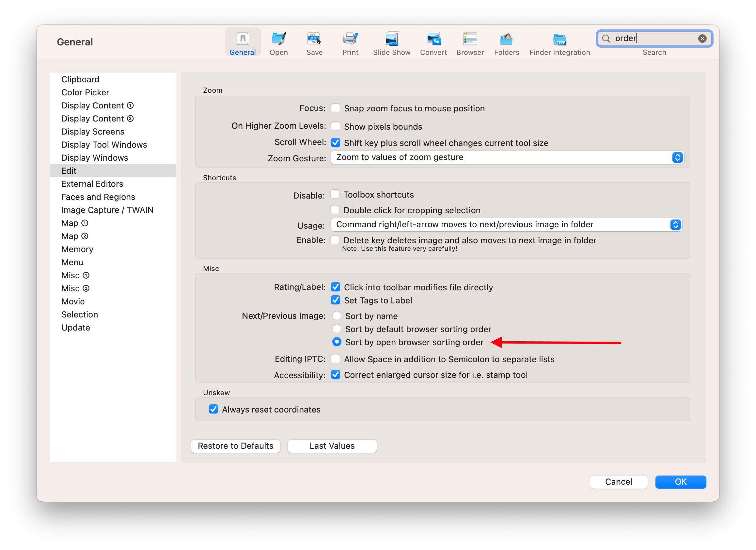Select Sort by name radio button
This screenshot has width=756, height=550.
[337, 315]
